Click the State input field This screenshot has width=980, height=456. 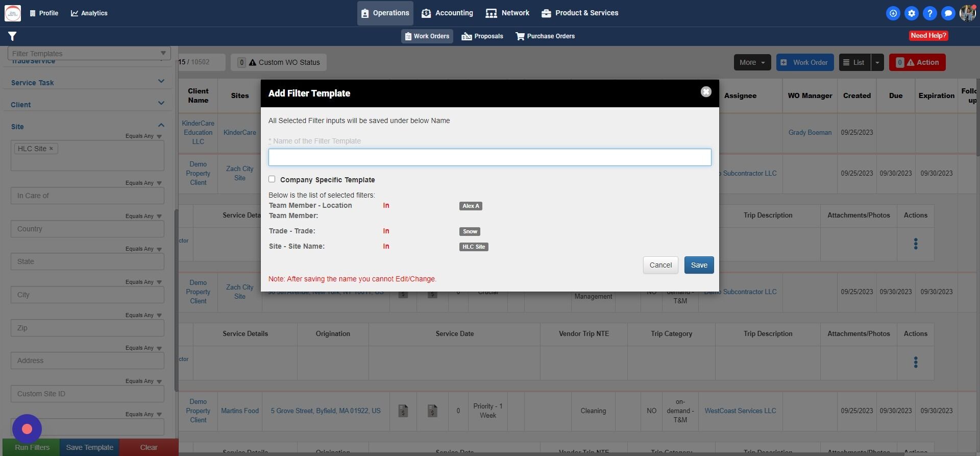coord(87,261)
